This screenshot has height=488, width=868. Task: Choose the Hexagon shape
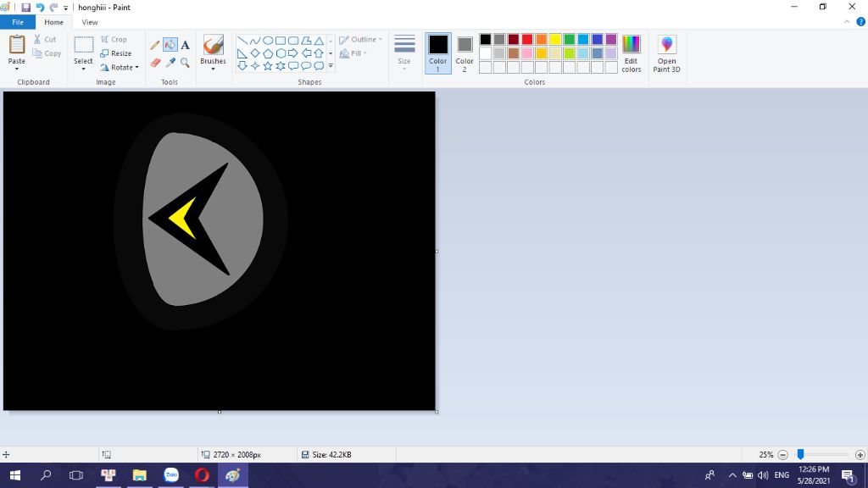(281, 53)
